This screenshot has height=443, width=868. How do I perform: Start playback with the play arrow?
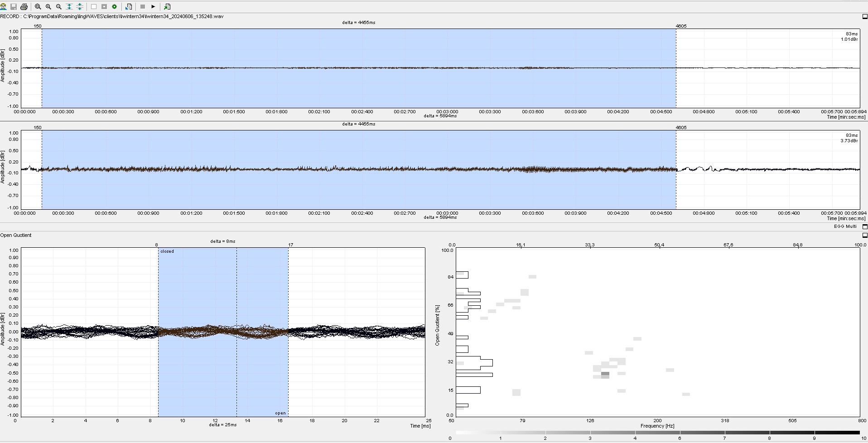tap(153, 7)
